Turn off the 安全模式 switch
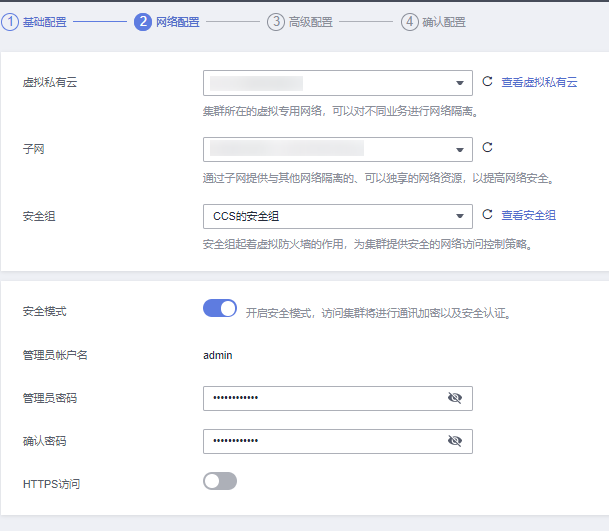The image size is (609, 531). click(220, 309)
